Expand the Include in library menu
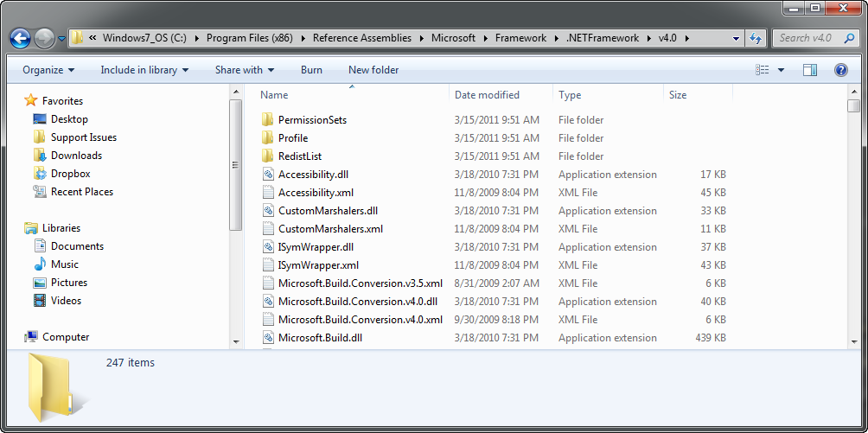868x433 pixels. [x=144, y=70]
